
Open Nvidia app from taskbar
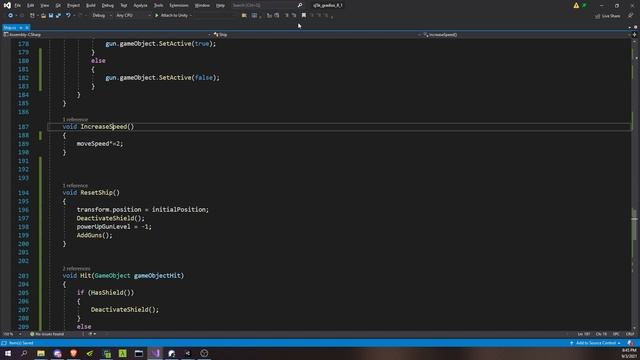(x=90, y=353)
